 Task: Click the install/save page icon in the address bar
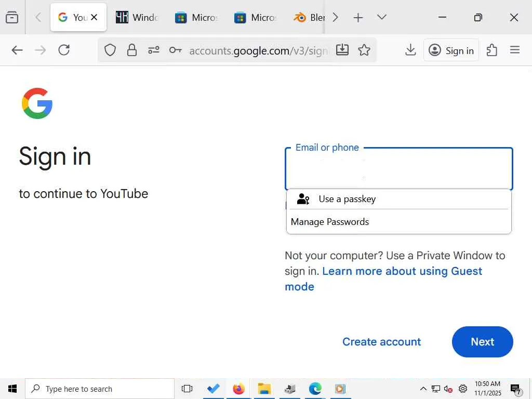coord(342,50)
